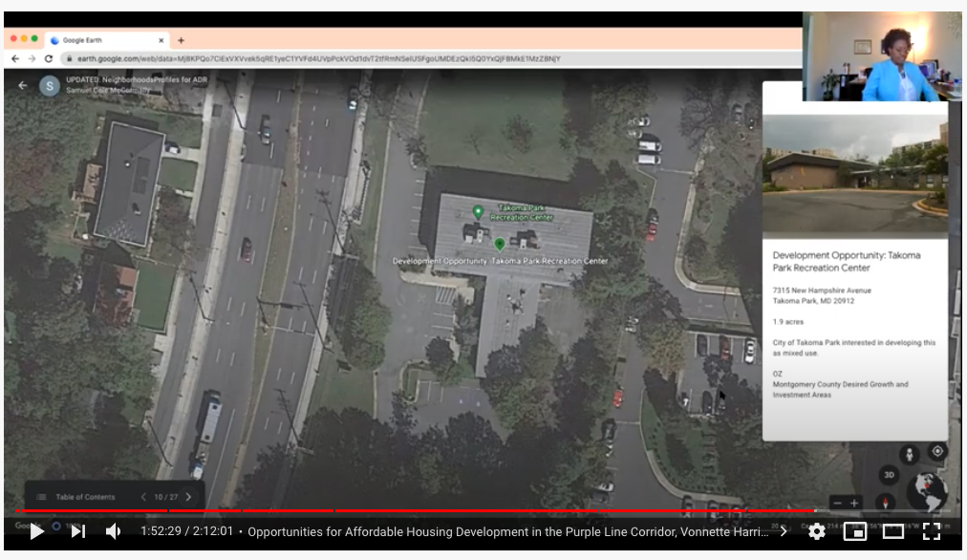Activate the Pegman Street View icon
967x560 pixels.
click(909, 455)
